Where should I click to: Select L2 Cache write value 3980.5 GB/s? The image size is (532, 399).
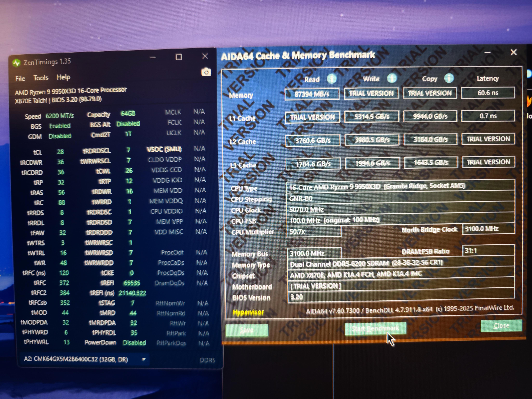[x=372, y=140]
